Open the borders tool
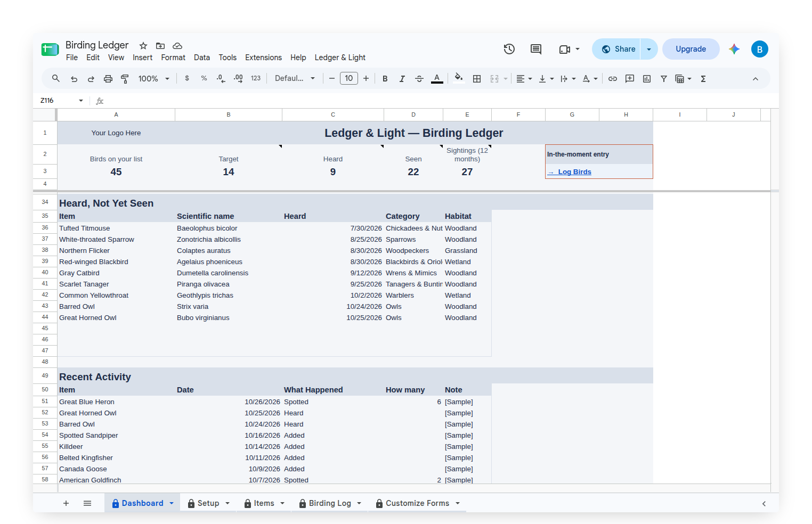Screen dimensions: 812x524 [x=477, y=79]
